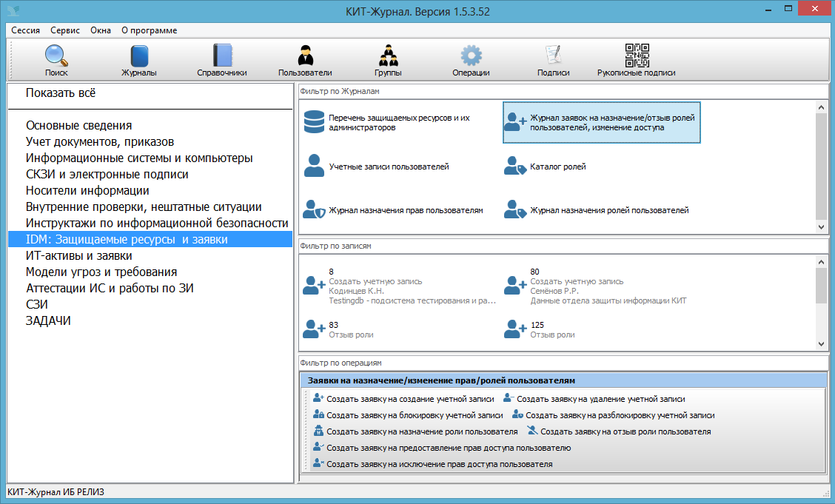Image resolution: width=835 pixels, height=504 pixels.
Task: Click record text Кодинцев К.Н.
Action: click(x=356, y=291)
